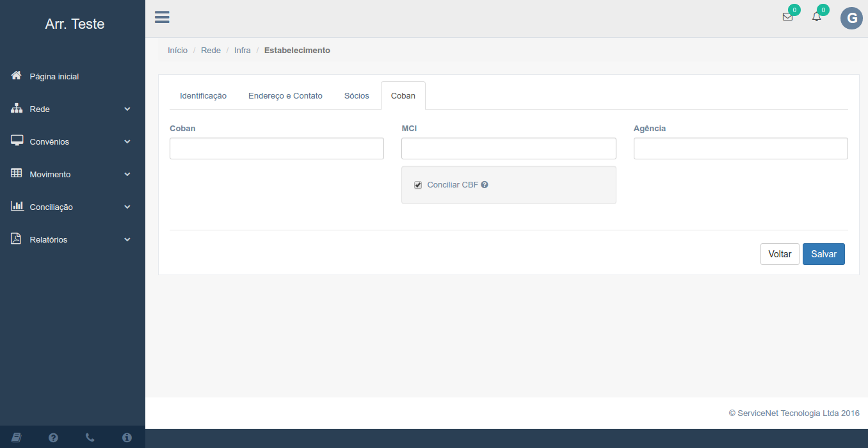Click the hamburger menu icon
Viewport: 868px width, 448px height.
click(x=162, y=17)
